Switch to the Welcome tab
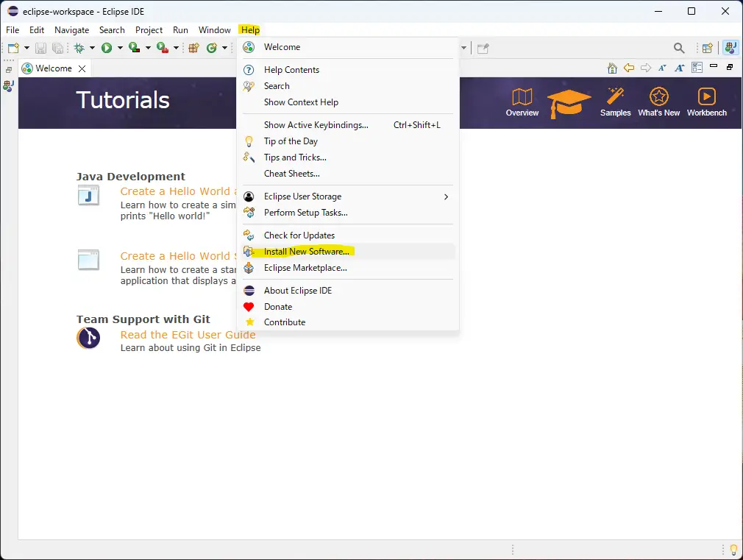 (54, 68)
